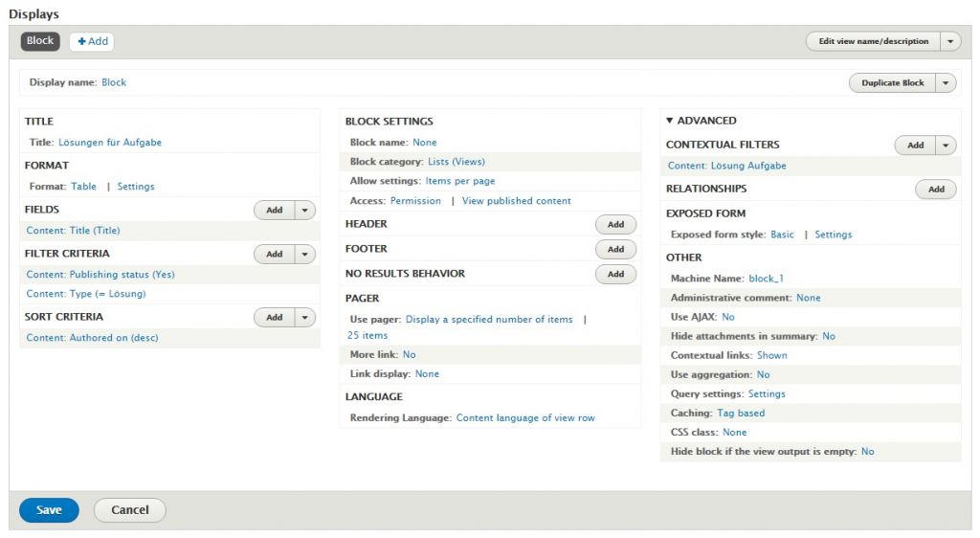Add a header to the view
980x538 pixels.
[615, 224]
